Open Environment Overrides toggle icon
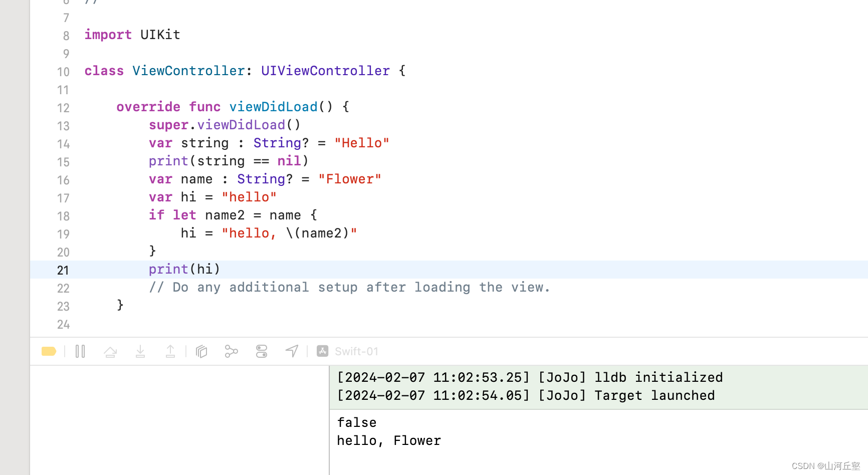Image resolution: width=868 pixels, height=475 pixels. click(262, 351)
